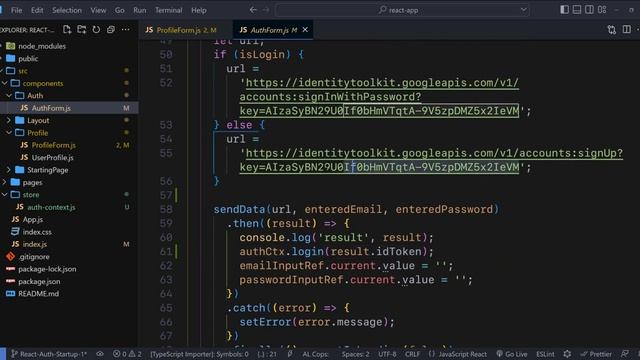640x360 pixels.
Task: Open UserProfile.js in the file tree
Action: coord(53,158)
